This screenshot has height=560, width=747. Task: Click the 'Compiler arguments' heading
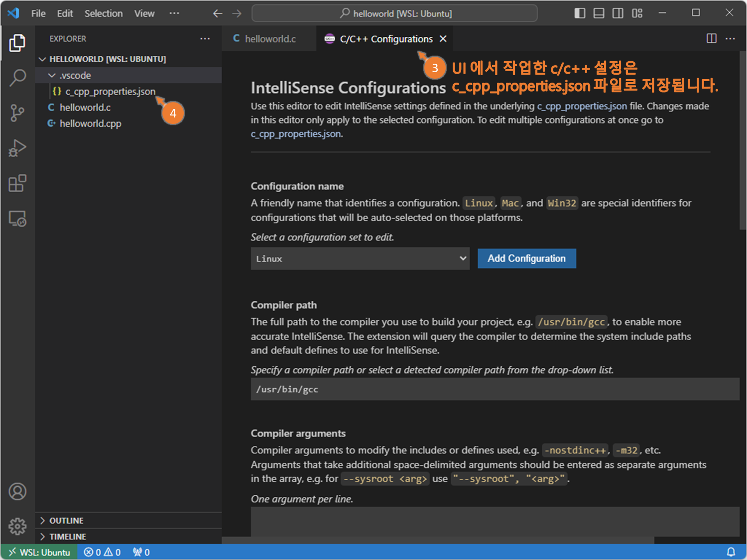pyautogui.click(x=298, y=434)
